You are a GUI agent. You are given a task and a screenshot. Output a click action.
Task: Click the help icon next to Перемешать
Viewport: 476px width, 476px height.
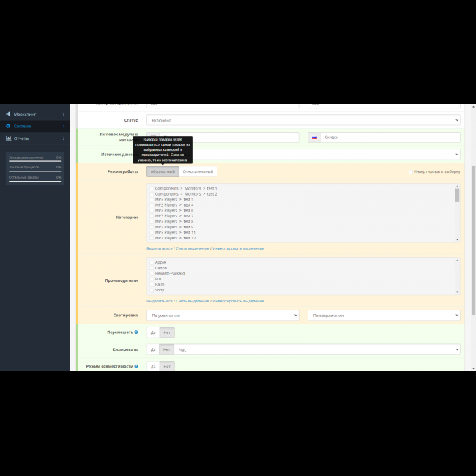click(x=135, y=332)
